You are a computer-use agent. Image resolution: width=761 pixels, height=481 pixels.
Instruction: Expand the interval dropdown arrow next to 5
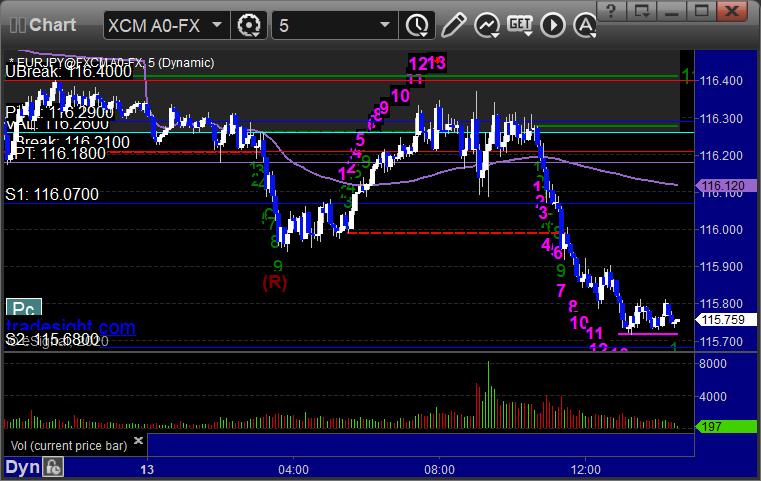click(x=385, y=24)
